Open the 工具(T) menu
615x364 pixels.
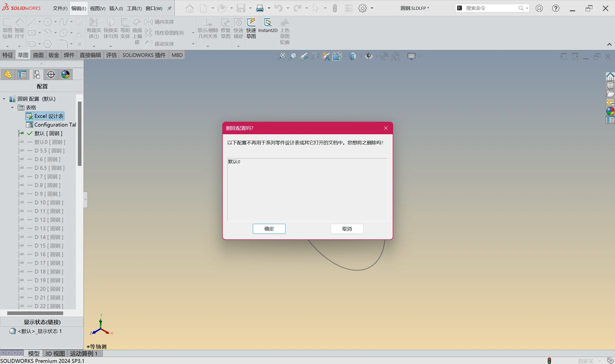coord(134,8)
